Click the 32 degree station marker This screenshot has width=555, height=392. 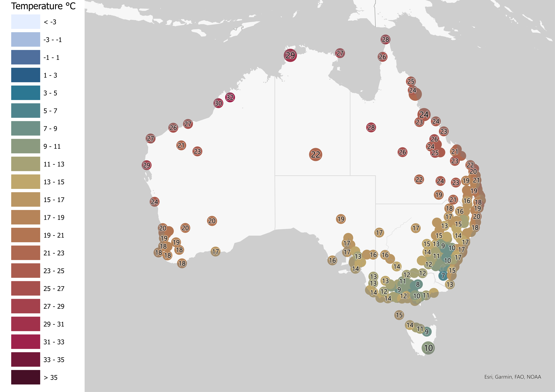230,97
